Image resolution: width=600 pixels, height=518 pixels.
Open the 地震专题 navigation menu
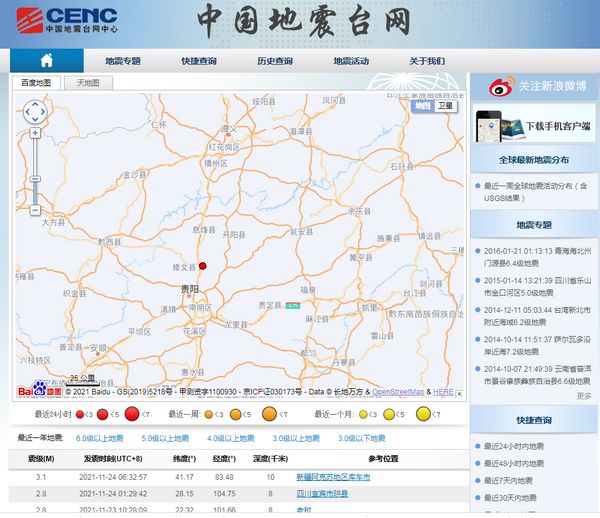click(x=123, y=61)
